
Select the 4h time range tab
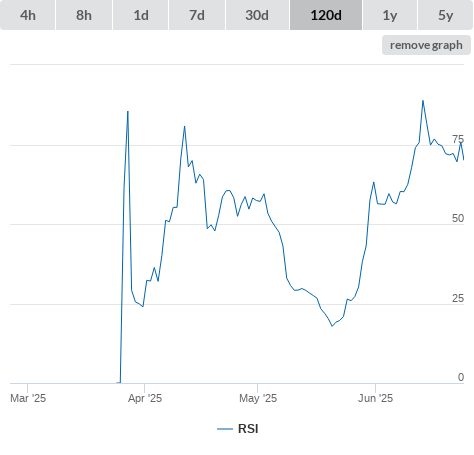28,15
